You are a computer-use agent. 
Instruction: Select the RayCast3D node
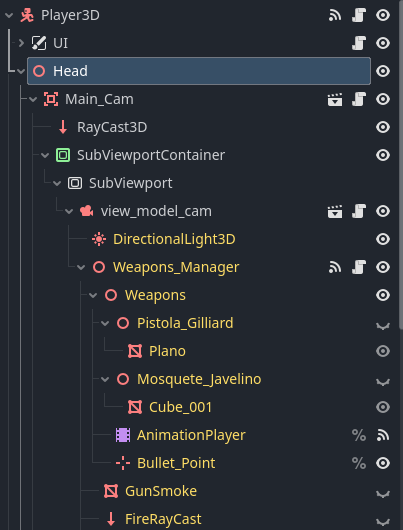(x=112, y=127)
